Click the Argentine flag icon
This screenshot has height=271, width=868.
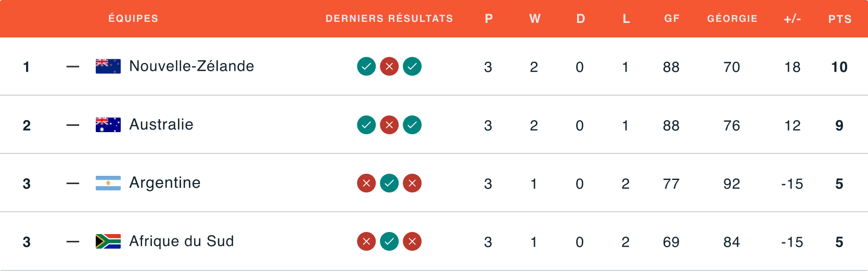pyautogui.click(x=108, y=183)
